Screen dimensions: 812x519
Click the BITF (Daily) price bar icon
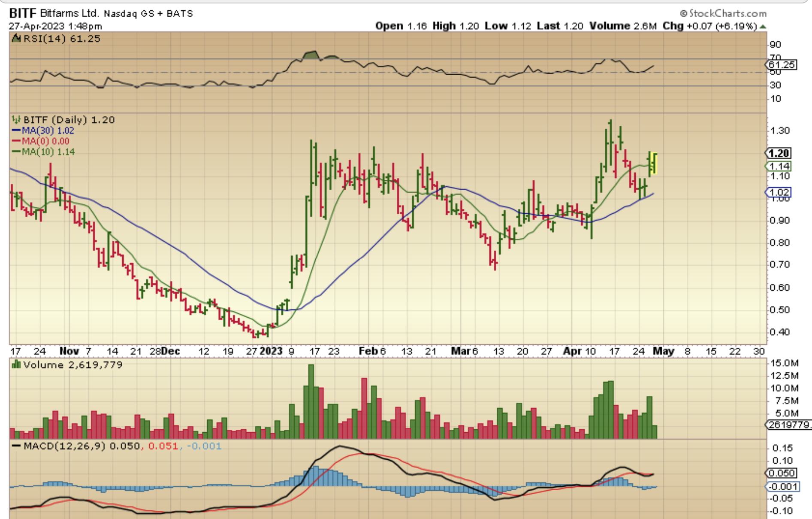[16, 120]
